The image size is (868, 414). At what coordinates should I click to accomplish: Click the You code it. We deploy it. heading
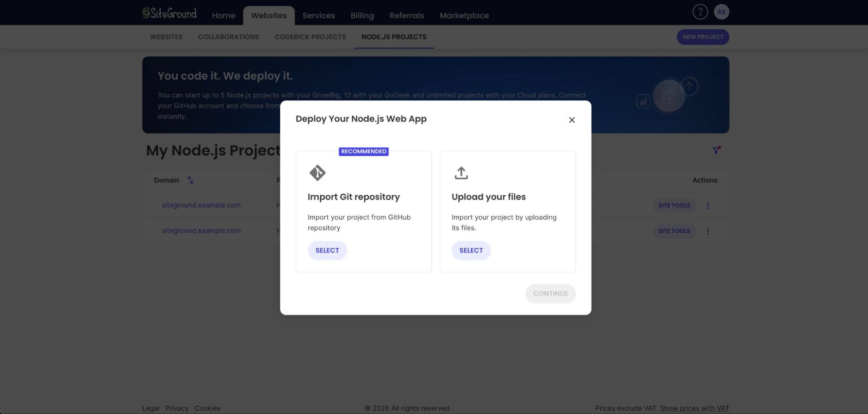[x=225, y=76]
